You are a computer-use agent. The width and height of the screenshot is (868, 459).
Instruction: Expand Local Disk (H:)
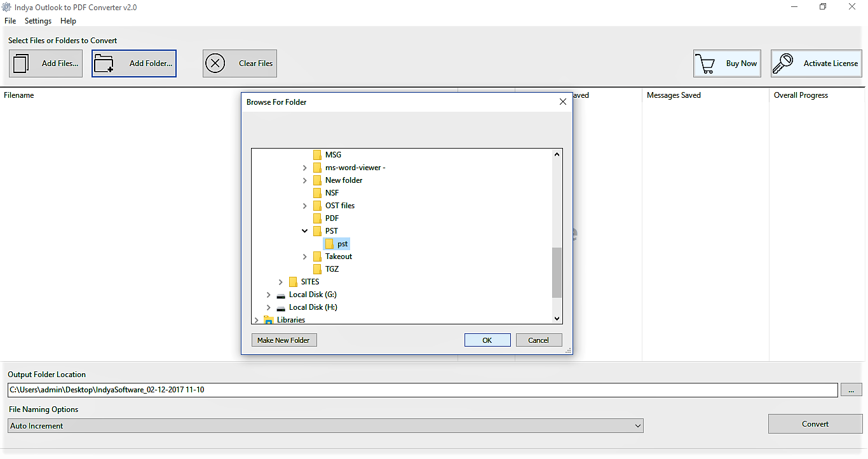[269, 307]
